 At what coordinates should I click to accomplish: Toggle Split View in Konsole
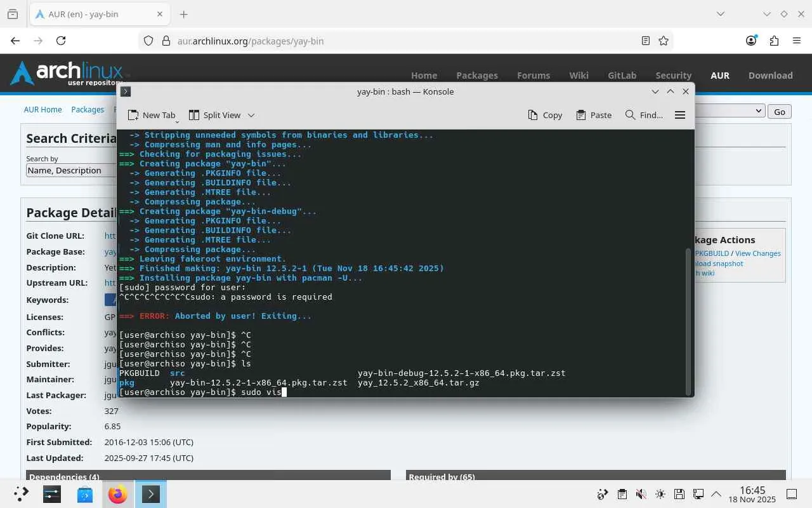(x=214, y=115)
